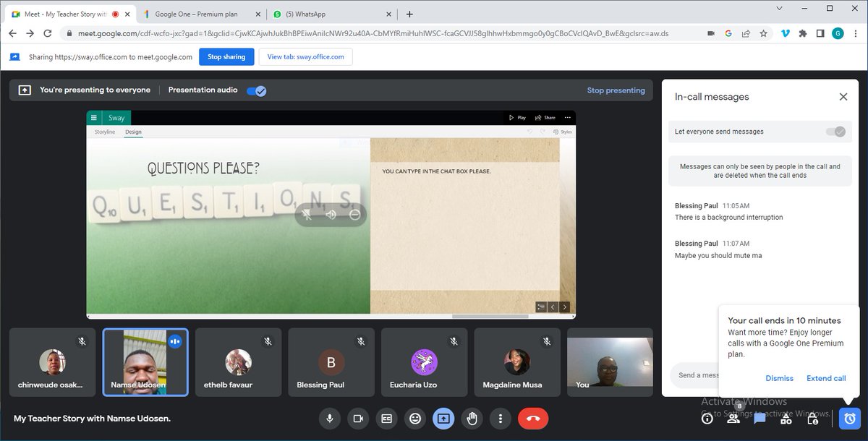This screenshot has width=868, height=441.
Task: Click the camera permission icon in address bar
Action: (x=710, y=33)
